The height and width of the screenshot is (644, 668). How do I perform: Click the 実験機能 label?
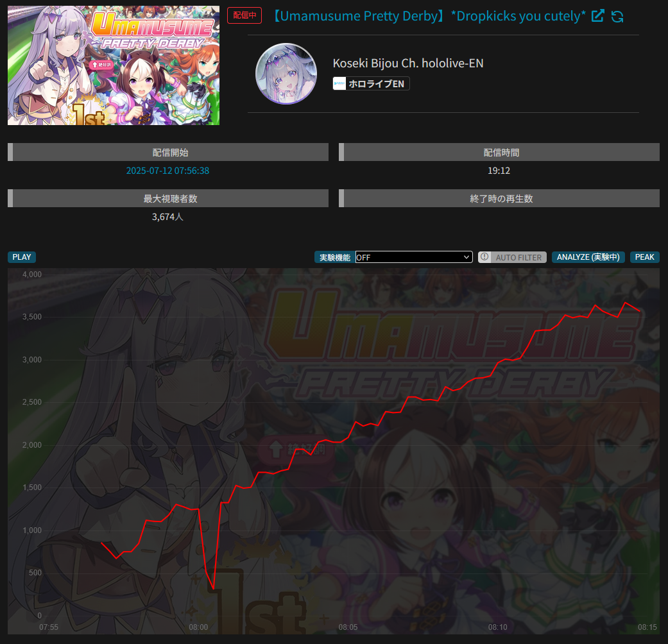click(335, 257)
